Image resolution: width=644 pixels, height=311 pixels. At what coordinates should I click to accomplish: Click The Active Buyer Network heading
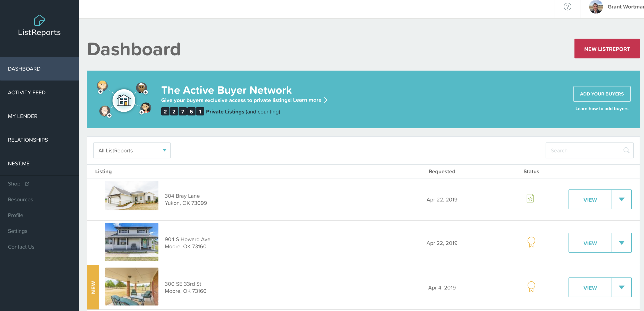coord(226,90)
